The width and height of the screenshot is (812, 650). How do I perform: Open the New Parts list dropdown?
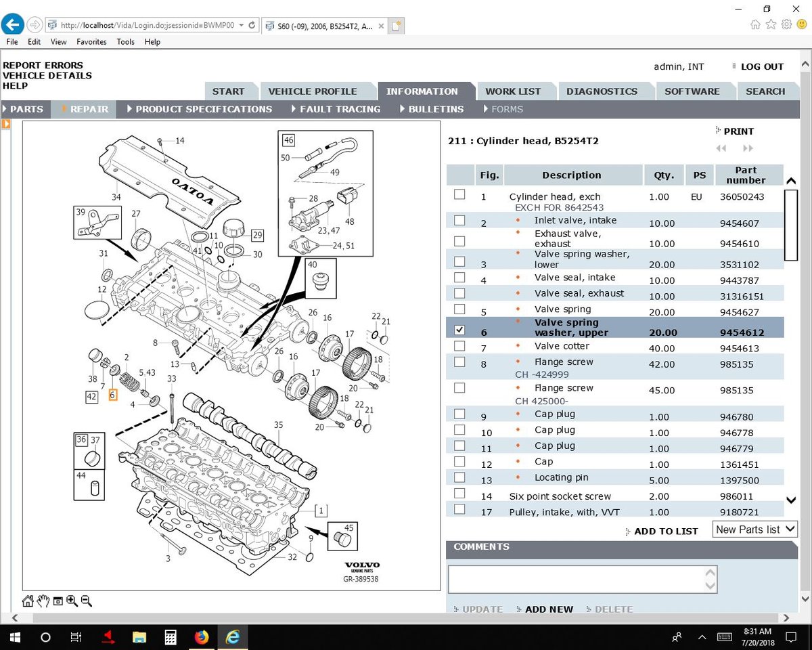pyautogui.click(x=754, y=529)
